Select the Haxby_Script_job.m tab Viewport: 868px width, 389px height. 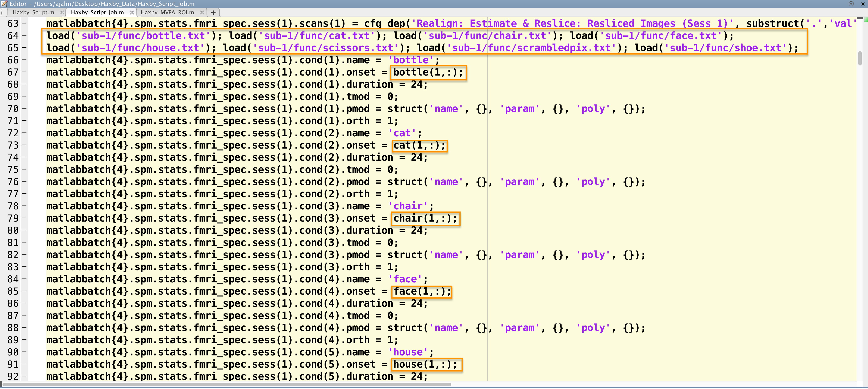pyautogui.click(x=97, y=12)
